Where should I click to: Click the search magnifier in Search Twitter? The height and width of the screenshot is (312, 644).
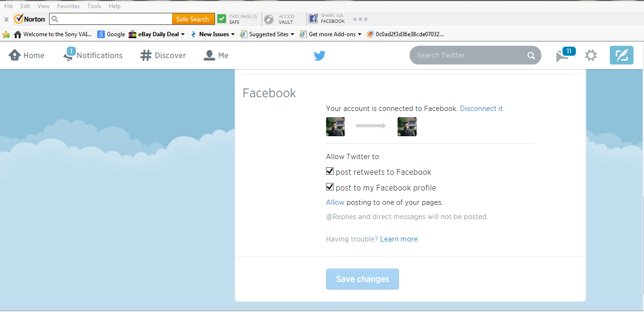point(531,56)
